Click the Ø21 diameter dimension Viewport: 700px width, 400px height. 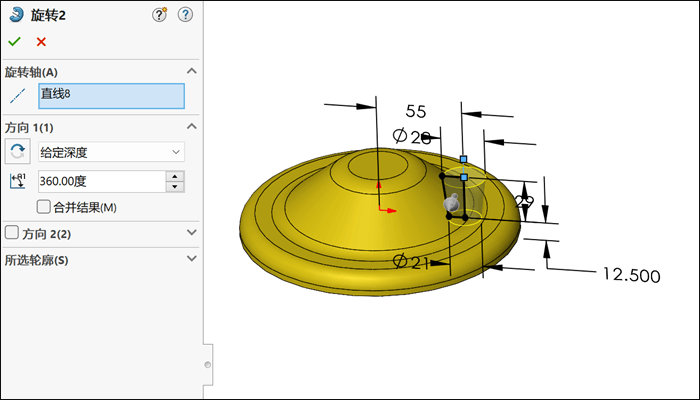(410, 262)
